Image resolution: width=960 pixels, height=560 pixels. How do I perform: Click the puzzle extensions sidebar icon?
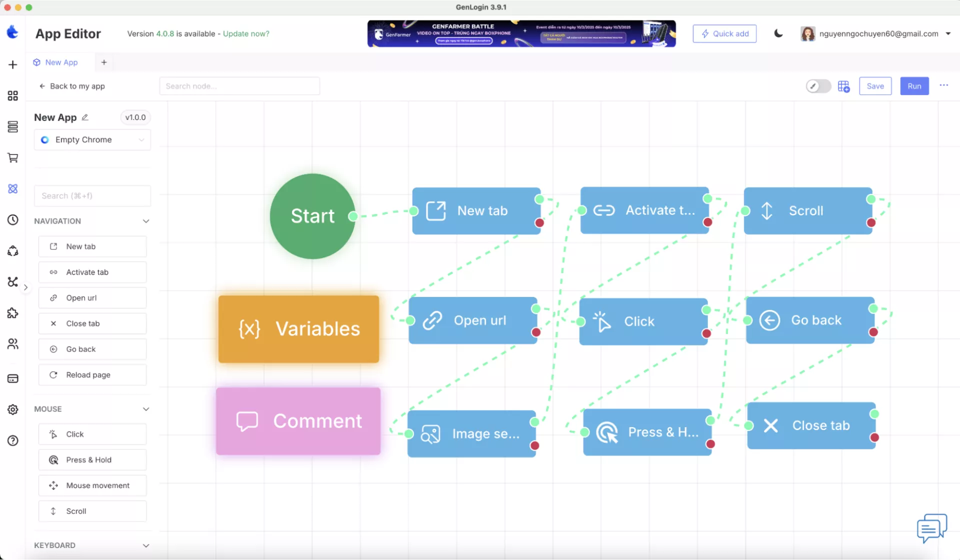(x=13, y=313)
